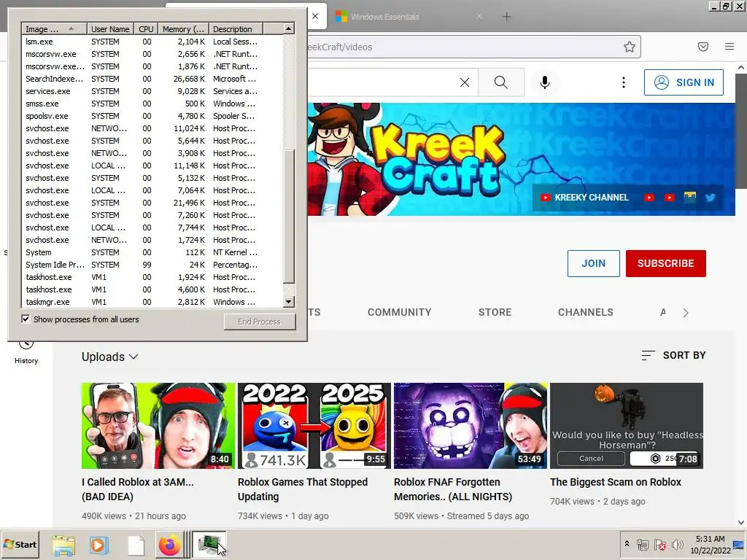This screenshot has height=560, width=747.
Task: Show hidden system tray icons
Action: [627, 543]
